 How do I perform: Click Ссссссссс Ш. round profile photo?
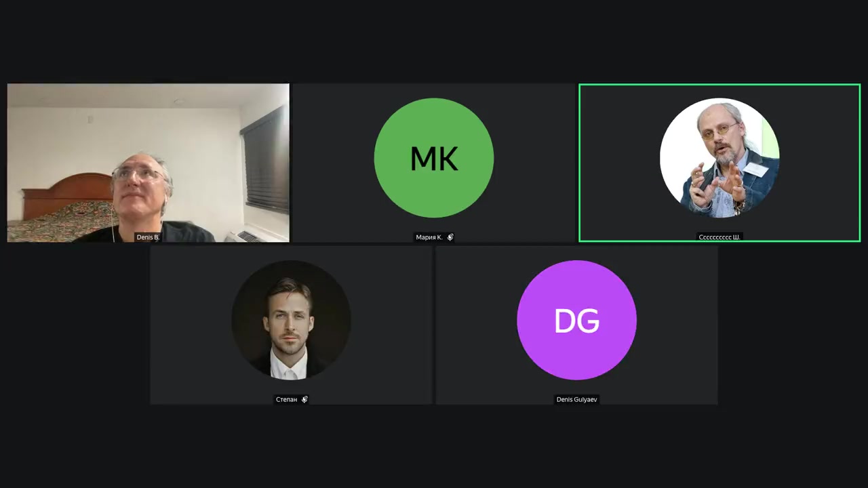click(719, 157)
